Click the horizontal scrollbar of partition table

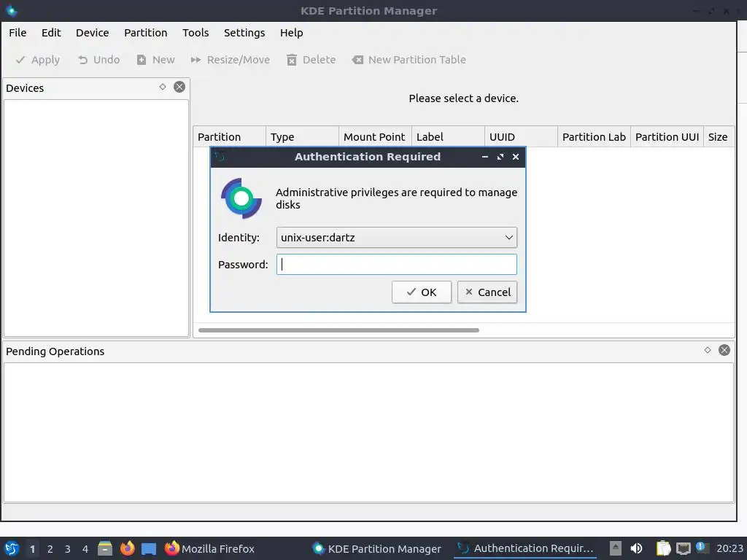(338, 330)
